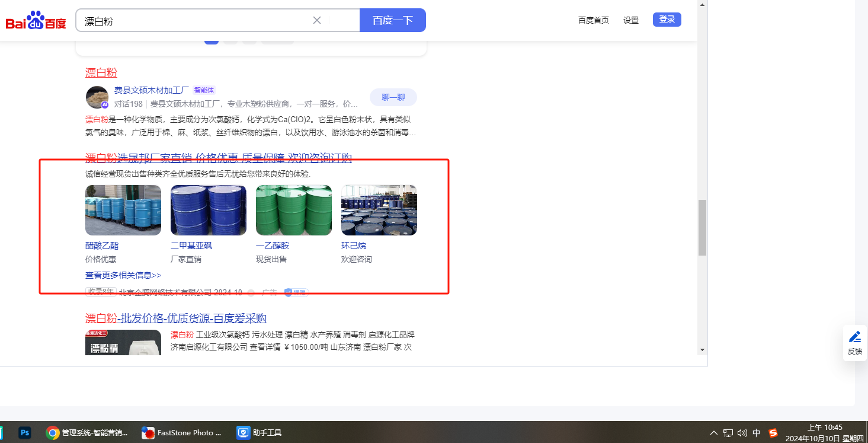Click the 醋酸乙酯 product thumbnail
The height and width of the screenshot is (443, 868).
[123, 210]
